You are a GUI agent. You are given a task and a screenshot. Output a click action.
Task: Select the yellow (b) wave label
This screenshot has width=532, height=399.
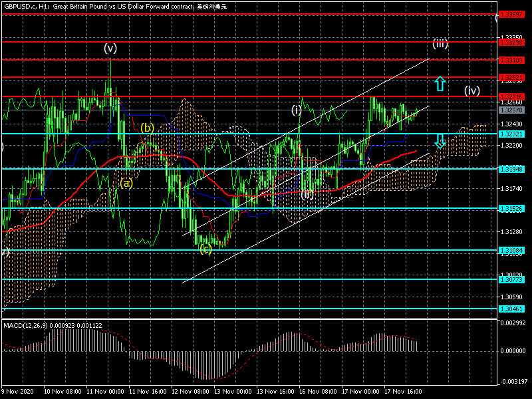pos(147,128)
